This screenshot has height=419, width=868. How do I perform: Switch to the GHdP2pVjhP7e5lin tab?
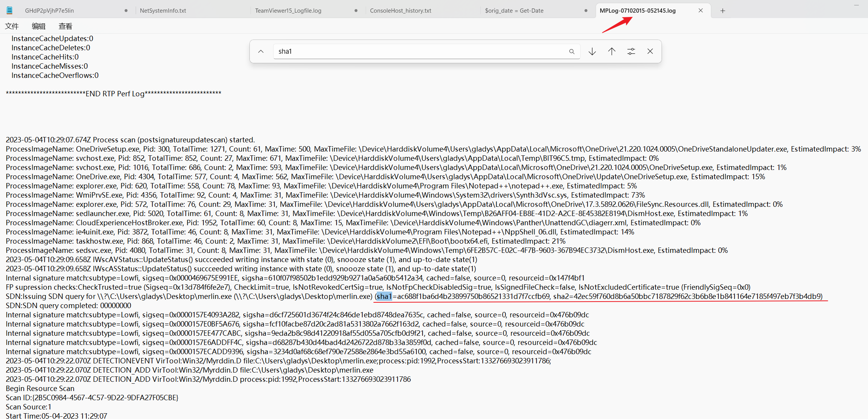tap(50, 11)
